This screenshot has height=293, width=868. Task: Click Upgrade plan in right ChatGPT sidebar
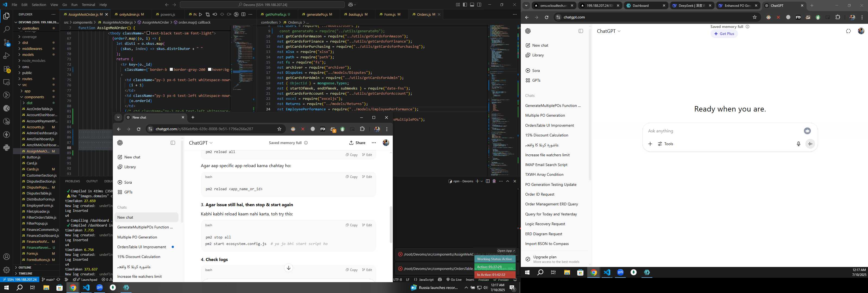click(x=556, y=259)
